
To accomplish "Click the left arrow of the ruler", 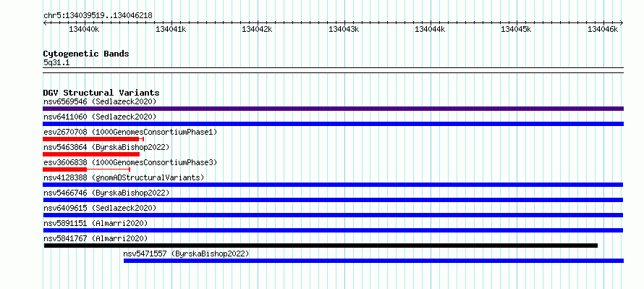I will [45, 23].
